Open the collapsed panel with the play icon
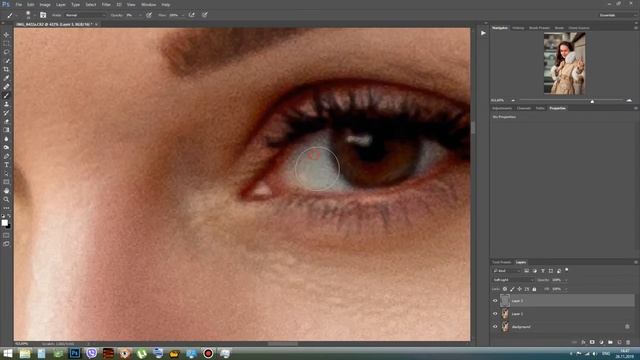Viewport: 640px width, 360px height. tap(483, 33)
